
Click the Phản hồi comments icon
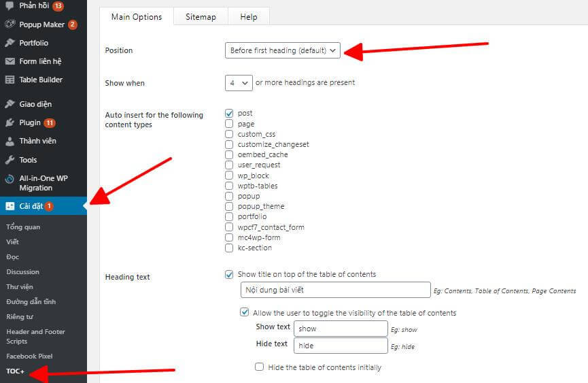(x=10, y=5)
